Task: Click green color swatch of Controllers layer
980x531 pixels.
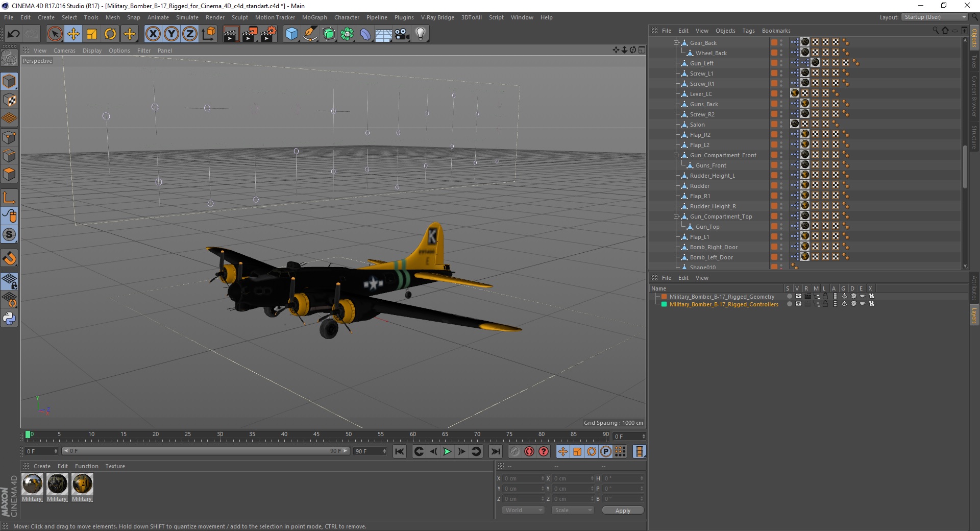Action: (x=664, y=304)
